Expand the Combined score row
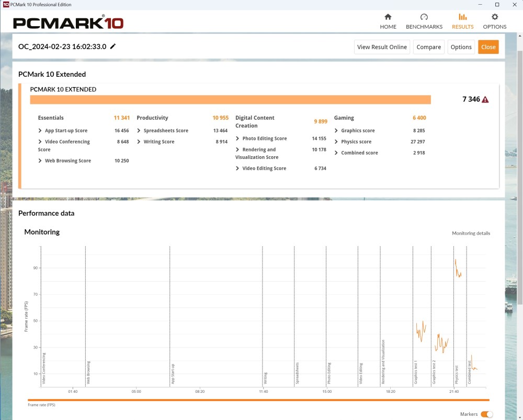 (x=336, y=153)
